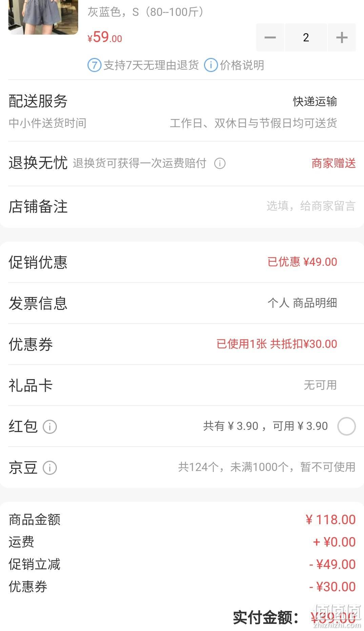The width and height of the screenshot is (364, 631).
Task: Decrease quantity with the minus button
Action: coord(270,38)
